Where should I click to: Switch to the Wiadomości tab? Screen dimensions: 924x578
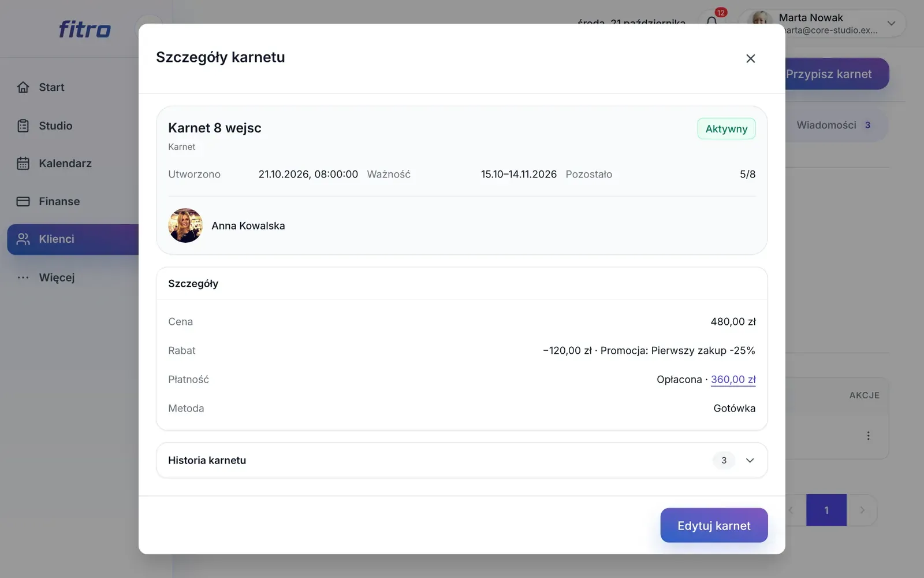[x=834, y=125]
